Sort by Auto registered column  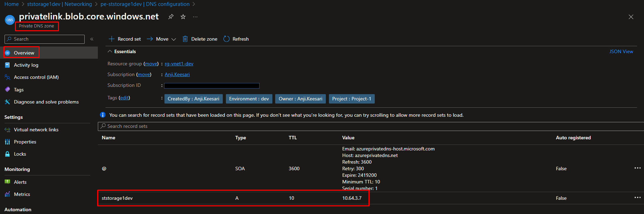[x=573, y=138]
